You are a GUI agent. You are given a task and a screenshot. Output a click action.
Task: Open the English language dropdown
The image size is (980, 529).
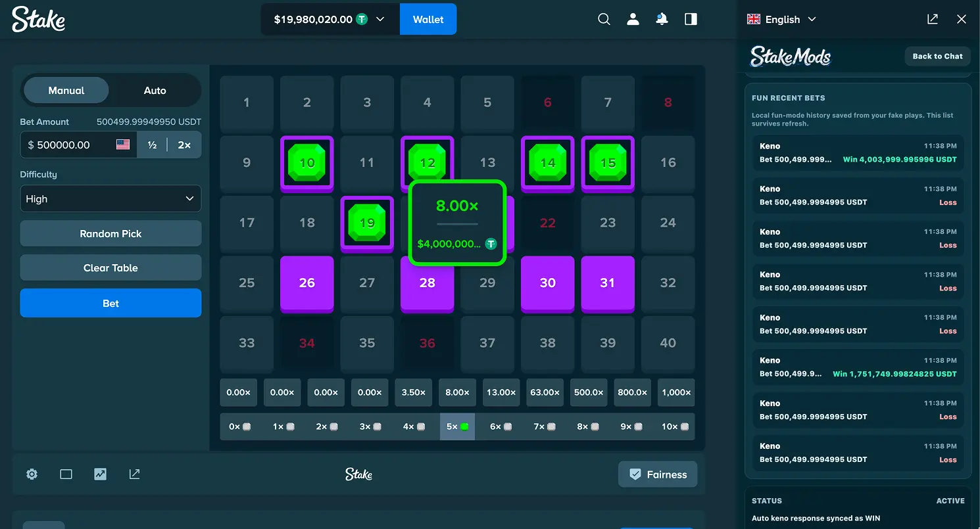(791, 19)
